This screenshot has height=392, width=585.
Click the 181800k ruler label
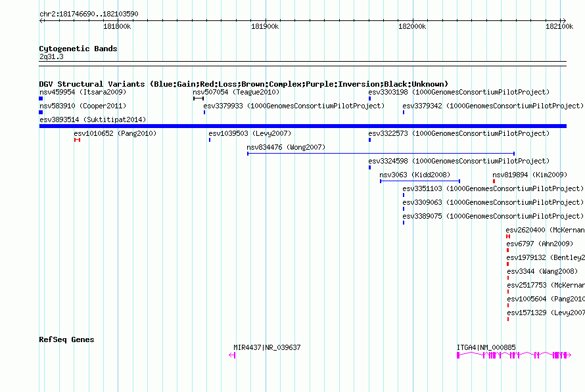pyautogui.click(x=117, y=26)
